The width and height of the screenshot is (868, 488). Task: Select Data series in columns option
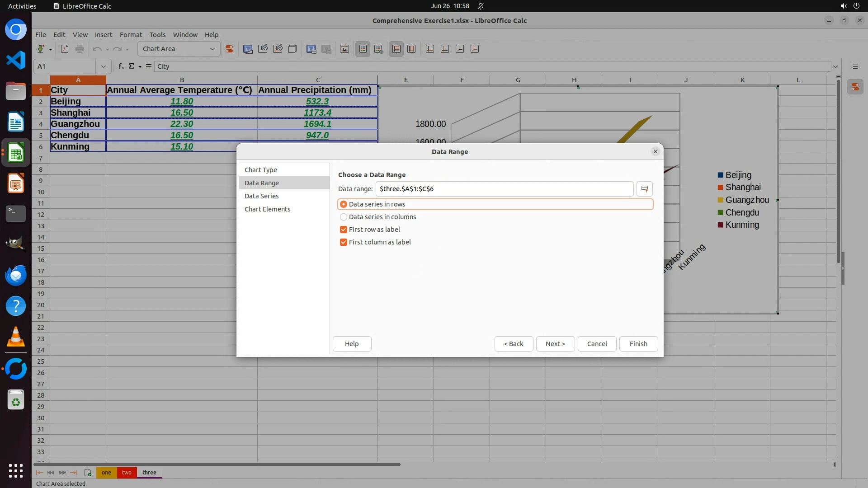click(x=344, y=217)
